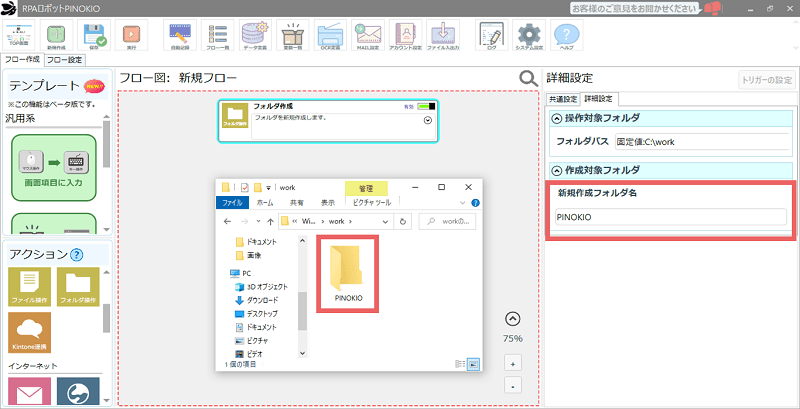Open the ヘルプ question bubble icon
800x409 pixels.
tap(567, 35)
